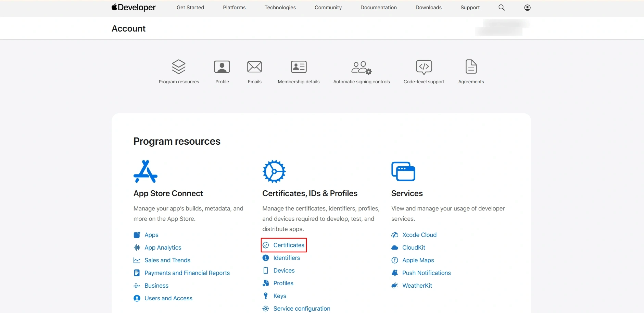The height and width of the screenshot is (313, 644).
Task: Open the Apple Maps link
Action: [418, 260]
